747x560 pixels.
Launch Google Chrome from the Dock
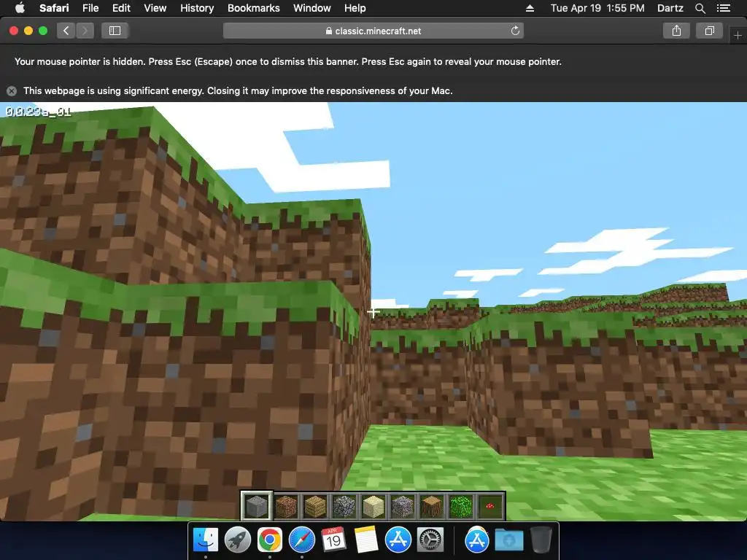pos(270,540)
